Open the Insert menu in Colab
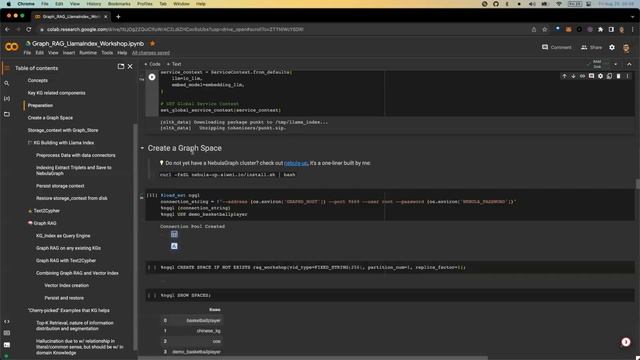 point(69,53)
